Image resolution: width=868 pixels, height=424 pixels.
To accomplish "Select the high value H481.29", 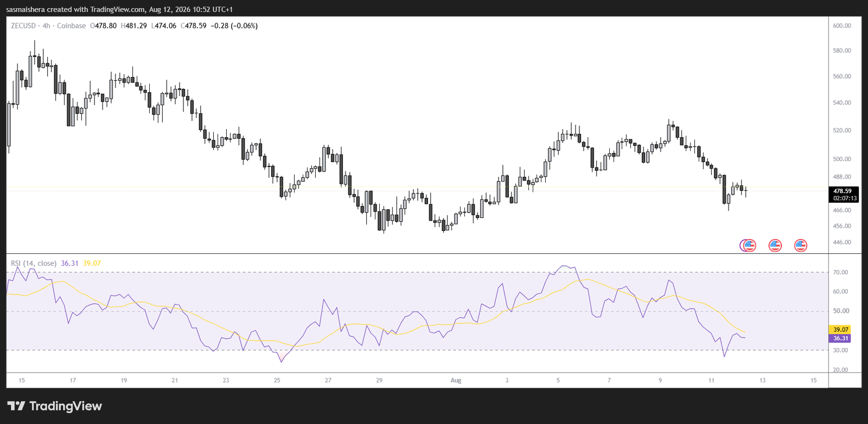I will click(133, 25).
